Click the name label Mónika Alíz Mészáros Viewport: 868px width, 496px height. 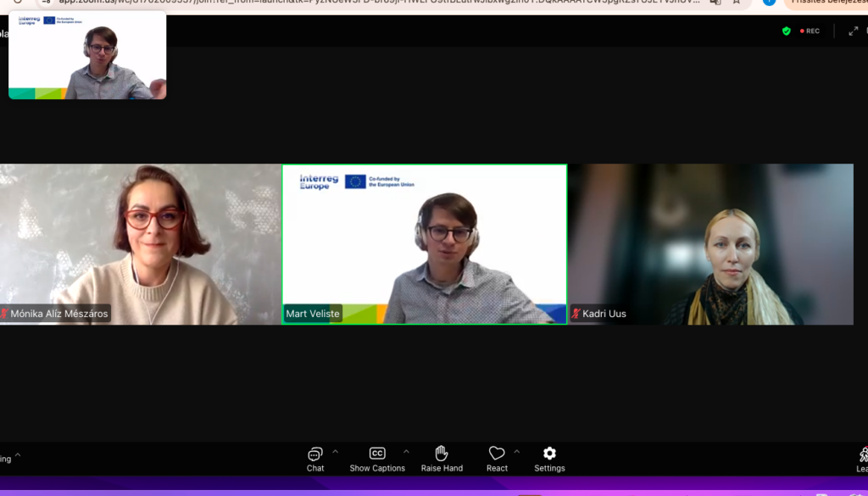coord(59,314)
